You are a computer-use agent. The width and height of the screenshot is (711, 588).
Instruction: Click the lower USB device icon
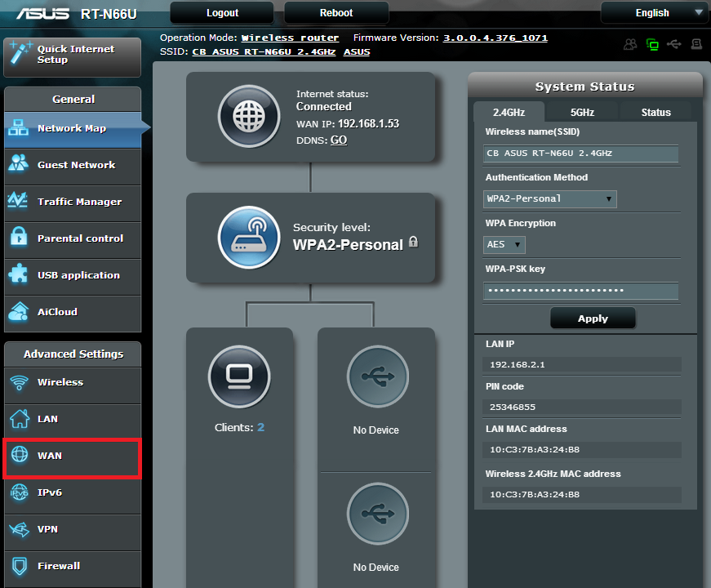(378, 514)
